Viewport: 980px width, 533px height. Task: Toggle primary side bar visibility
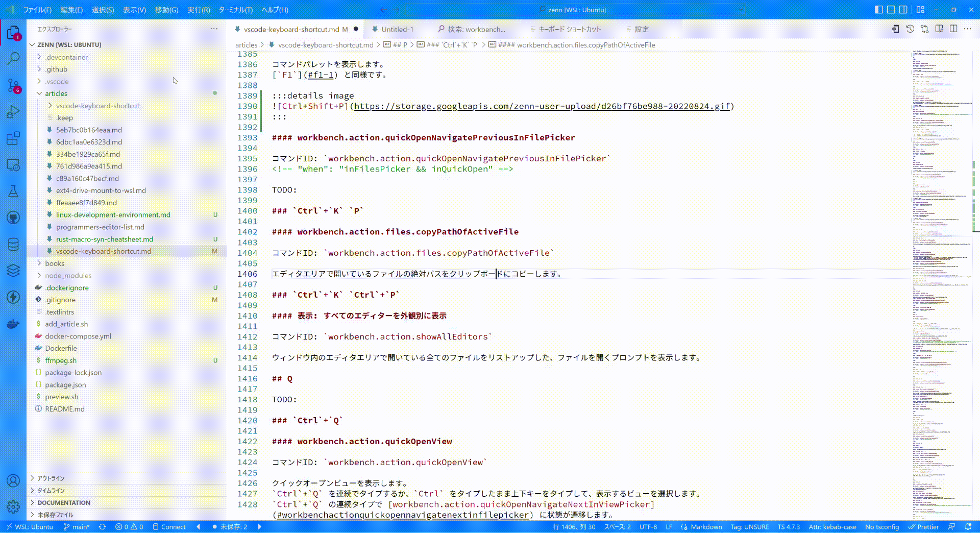coord(878,10)
